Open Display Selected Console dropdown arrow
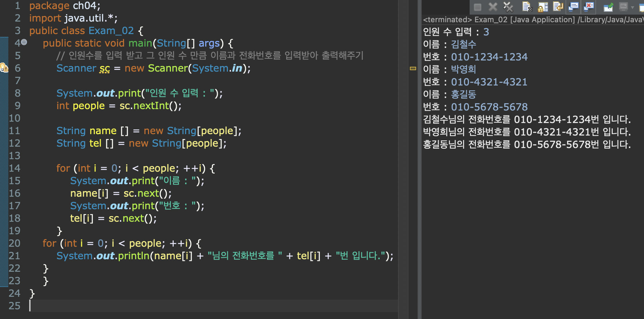This screenshot has width=644, height=319. [x=633, y=7]
